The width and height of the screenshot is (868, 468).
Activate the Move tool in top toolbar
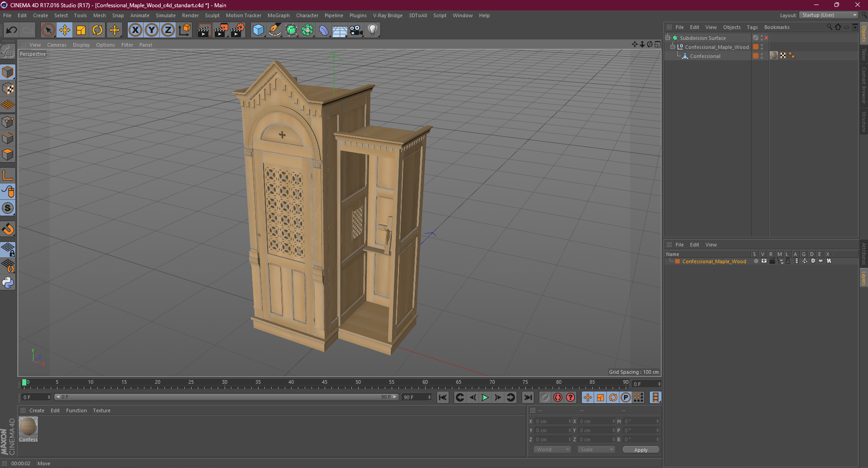coord(65,30)
